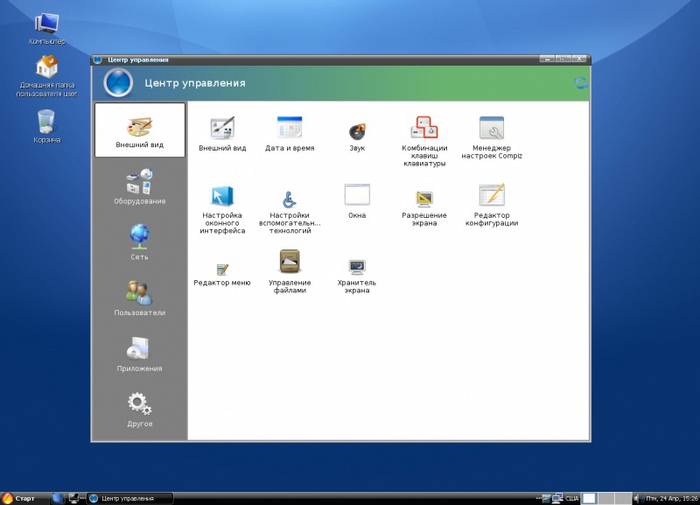Switch to the Оборудование category
This screenshot has height=505, width=700.
click(x=139, y=186)
